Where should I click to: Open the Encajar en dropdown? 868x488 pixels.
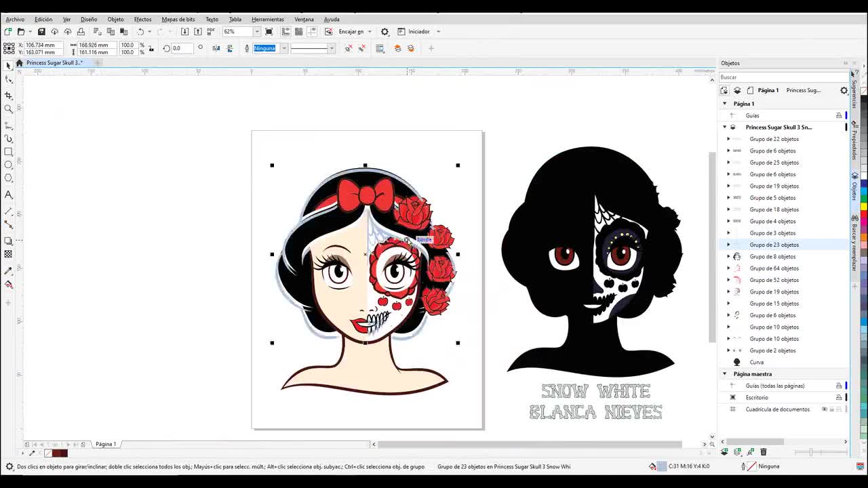pos(370,32)
